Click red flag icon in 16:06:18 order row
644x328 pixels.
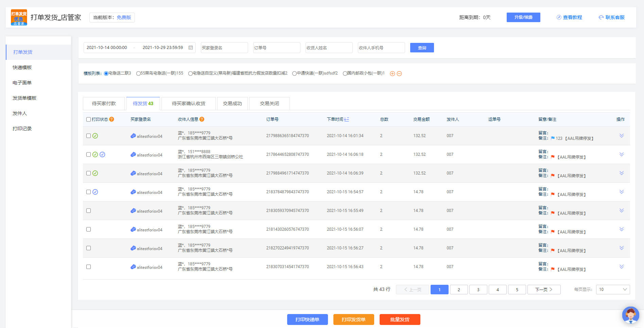pyautogui.click(x=553, y=157)
